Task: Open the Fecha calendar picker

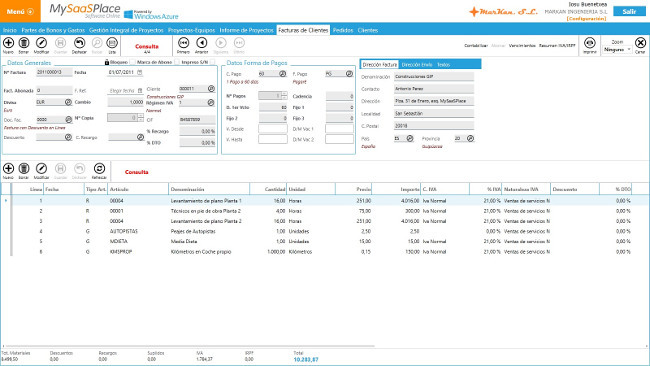Action: point(140,73)
